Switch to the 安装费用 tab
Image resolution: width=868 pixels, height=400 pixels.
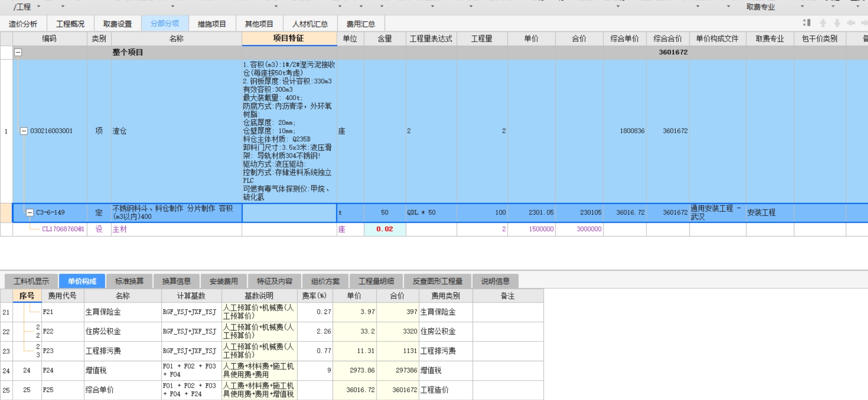pos(224,281)
